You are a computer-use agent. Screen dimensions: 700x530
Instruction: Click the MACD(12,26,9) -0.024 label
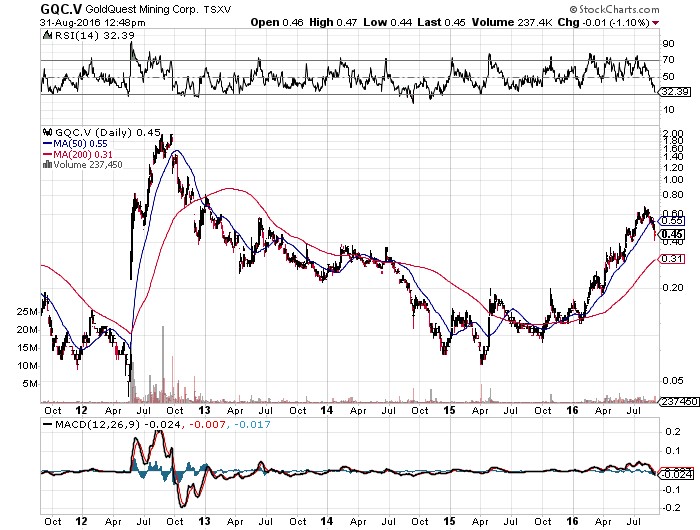(x=118, y=424)
